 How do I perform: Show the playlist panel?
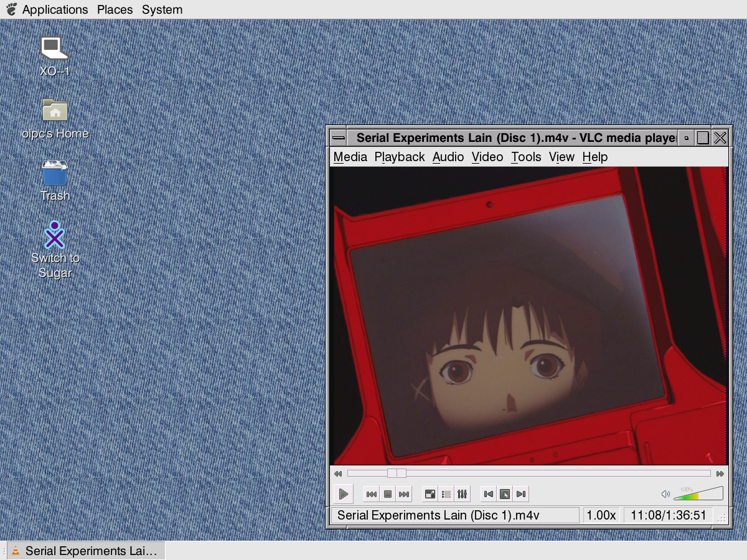pos(446,494)
